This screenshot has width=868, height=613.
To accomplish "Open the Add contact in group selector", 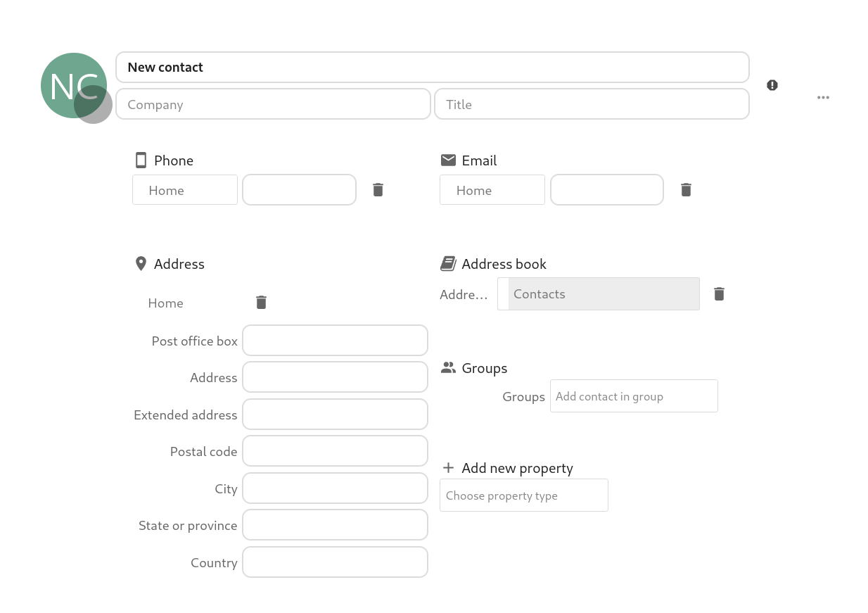I will click(634, 396).
